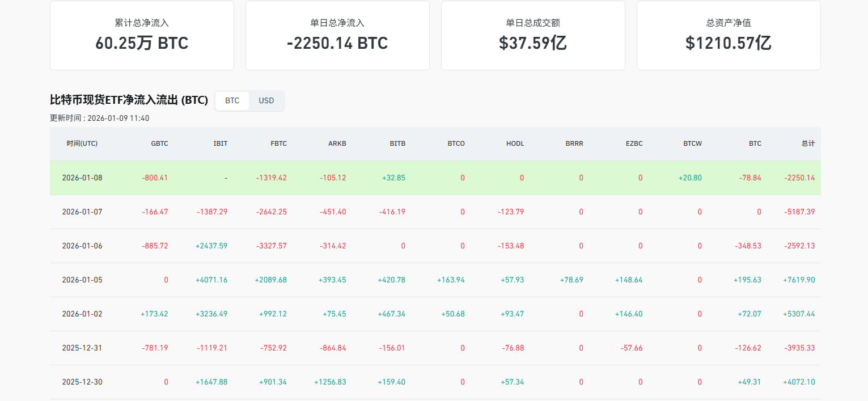Click the ARKB column header

[x=337, y=143]
